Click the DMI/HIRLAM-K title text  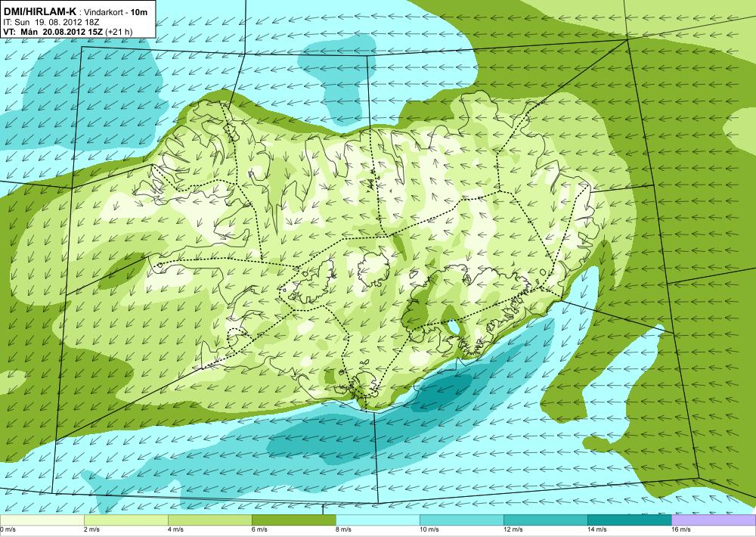(x=39, y=11)
